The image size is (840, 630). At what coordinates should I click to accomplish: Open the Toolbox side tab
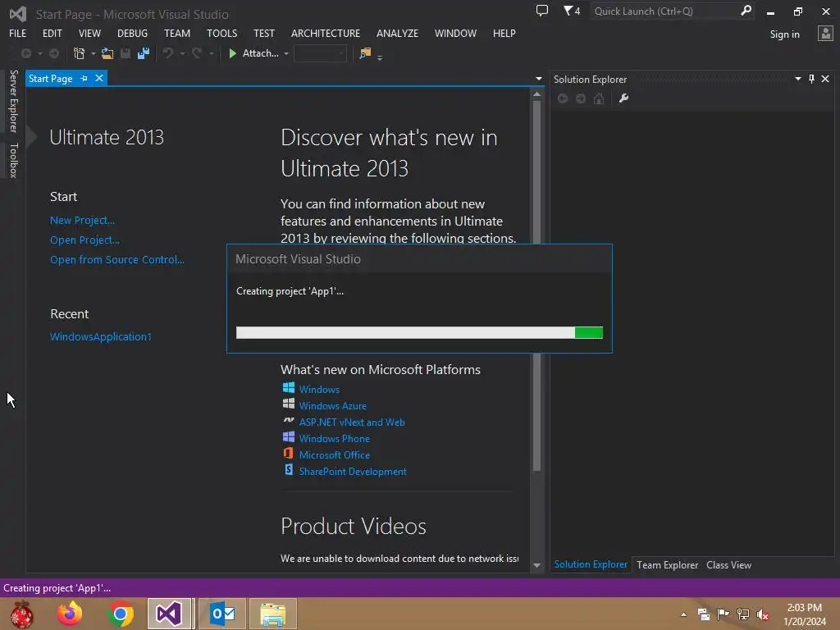coord(13,160)
